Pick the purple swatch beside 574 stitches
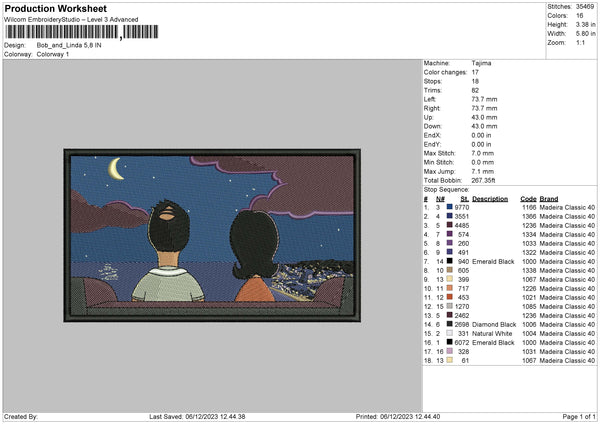This screenshot has height=424, width=600. point(449,234)
